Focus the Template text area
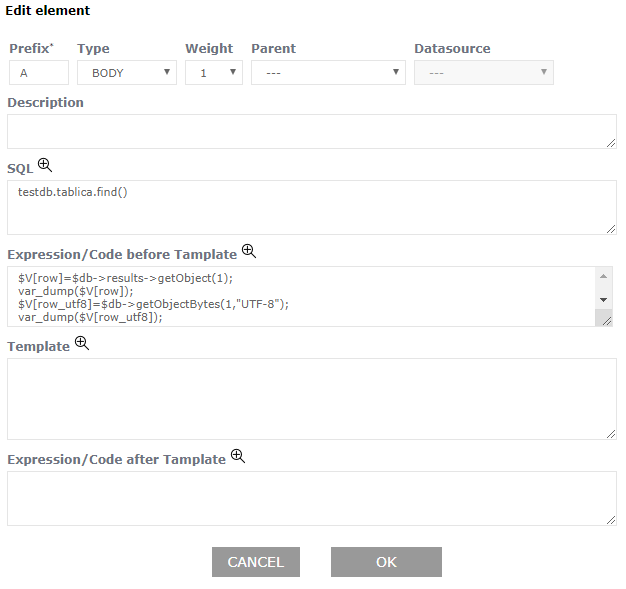 click(310, 398)
